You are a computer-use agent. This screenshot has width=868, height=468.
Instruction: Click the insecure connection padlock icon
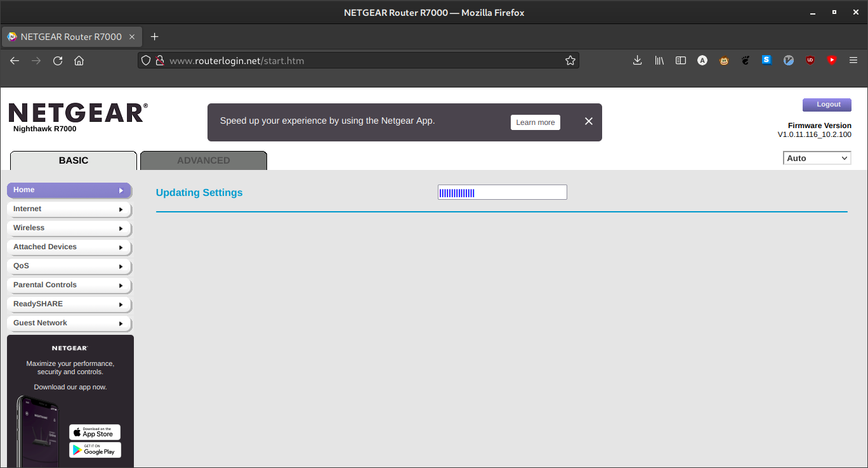tap(160, 60)
